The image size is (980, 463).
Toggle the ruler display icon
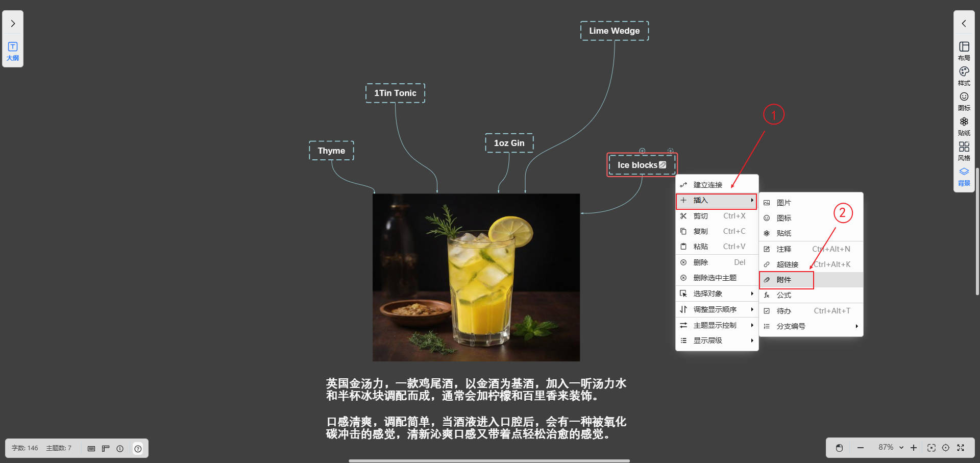pos(106,449)
